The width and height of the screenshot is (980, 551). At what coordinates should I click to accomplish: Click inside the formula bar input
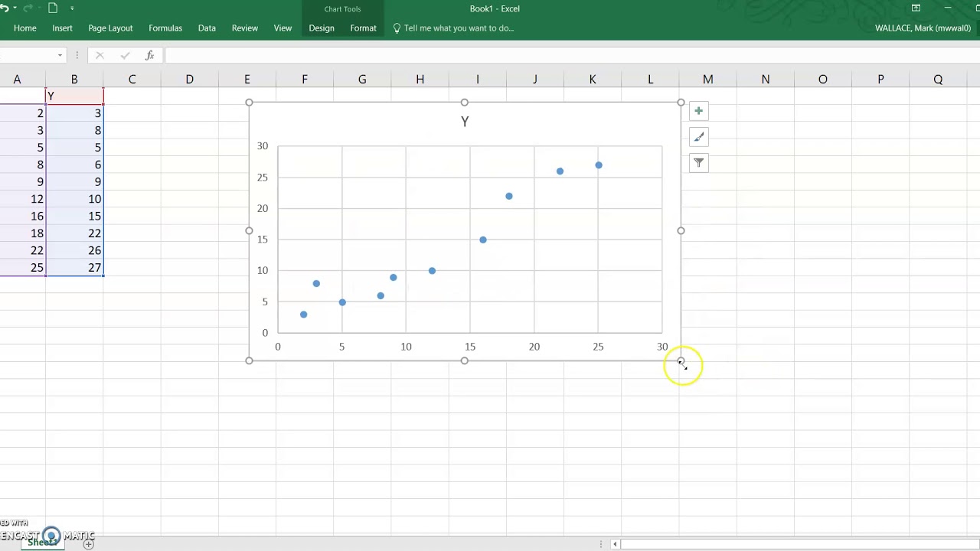pos(570,55)
